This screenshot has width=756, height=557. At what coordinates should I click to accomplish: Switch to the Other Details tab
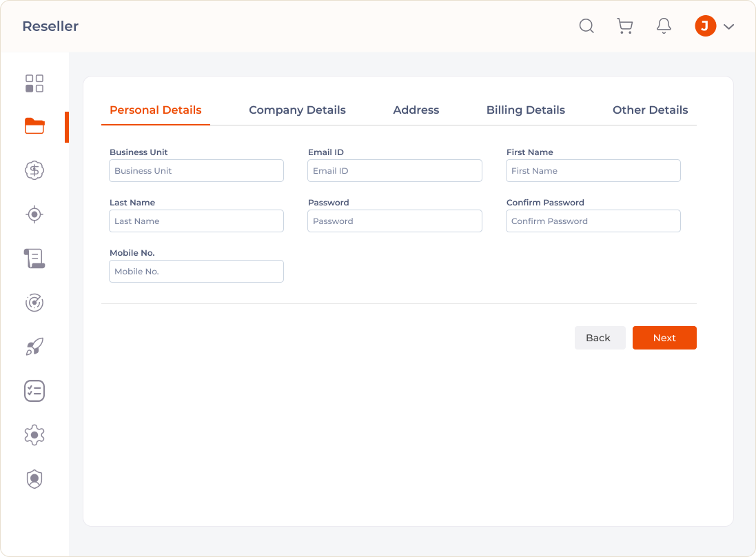point(650,110)
